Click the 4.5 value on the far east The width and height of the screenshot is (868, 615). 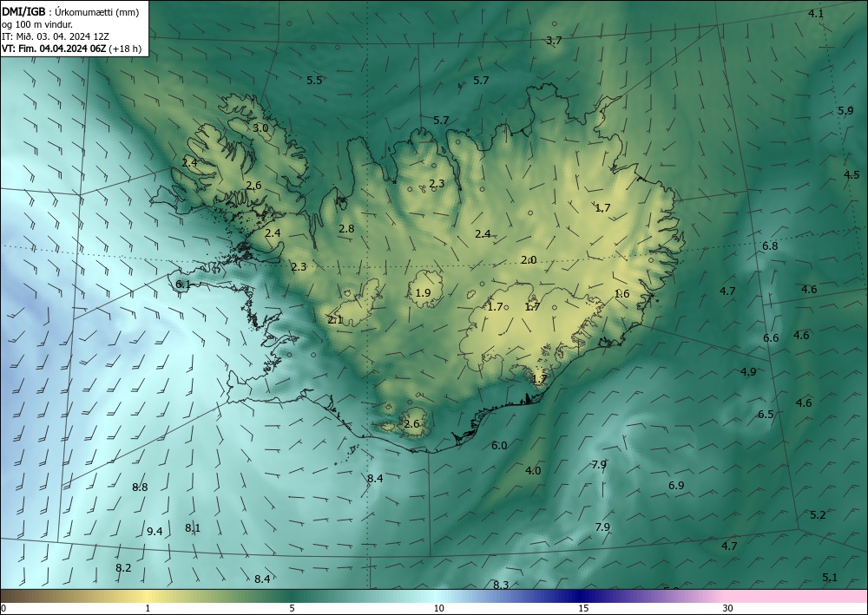pos(852,174)
